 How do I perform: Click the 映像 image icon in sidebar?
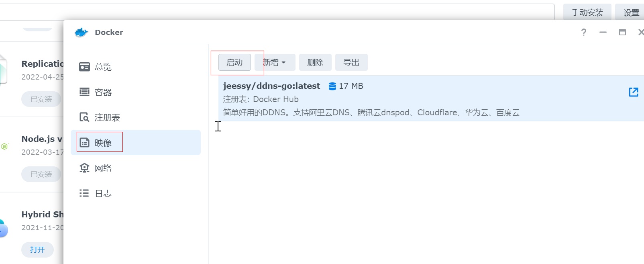click(84, 143)
